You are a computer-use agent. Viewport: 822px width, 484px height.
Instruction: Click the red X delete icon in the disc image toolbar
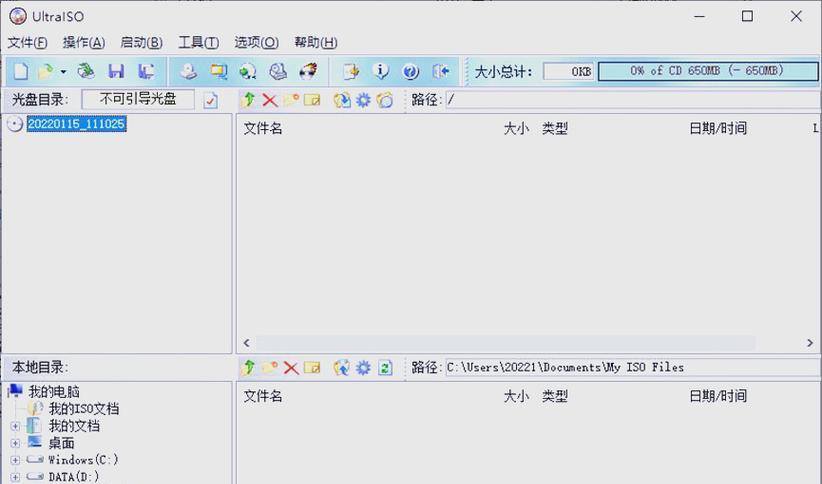pos(269,100)
